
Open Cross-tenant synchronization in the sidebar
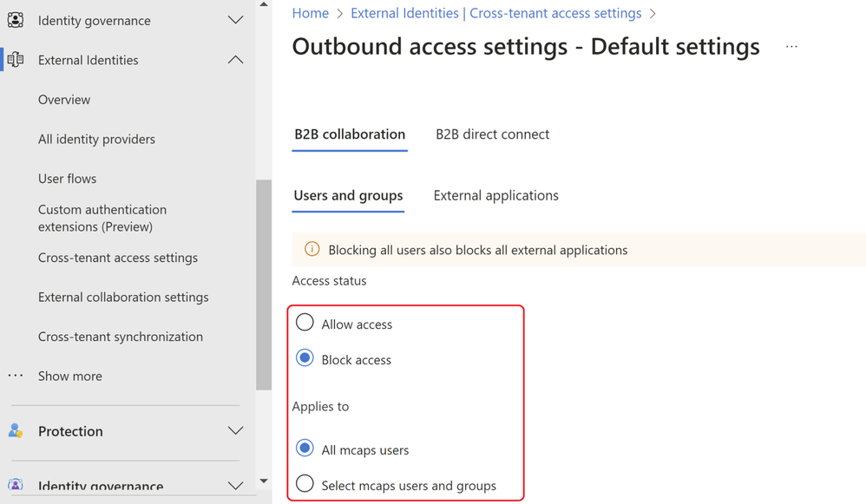tap(121, 337)
